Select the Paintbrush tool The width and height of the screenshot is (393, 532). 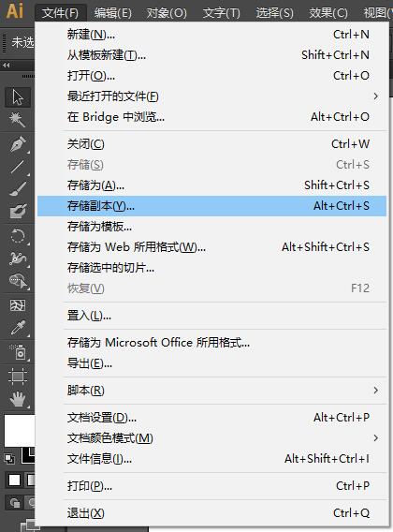click(17, 189)
